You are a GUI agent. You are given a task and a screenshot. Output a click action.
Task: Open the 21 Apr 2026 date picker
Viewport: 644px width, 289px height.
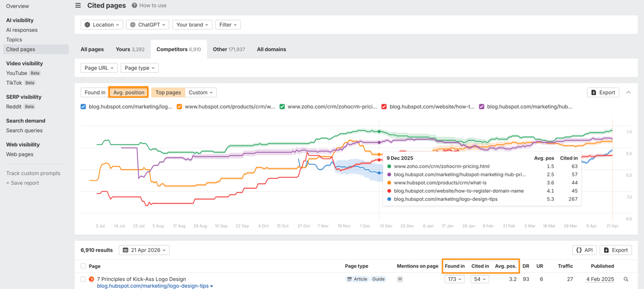pos(144,250)
